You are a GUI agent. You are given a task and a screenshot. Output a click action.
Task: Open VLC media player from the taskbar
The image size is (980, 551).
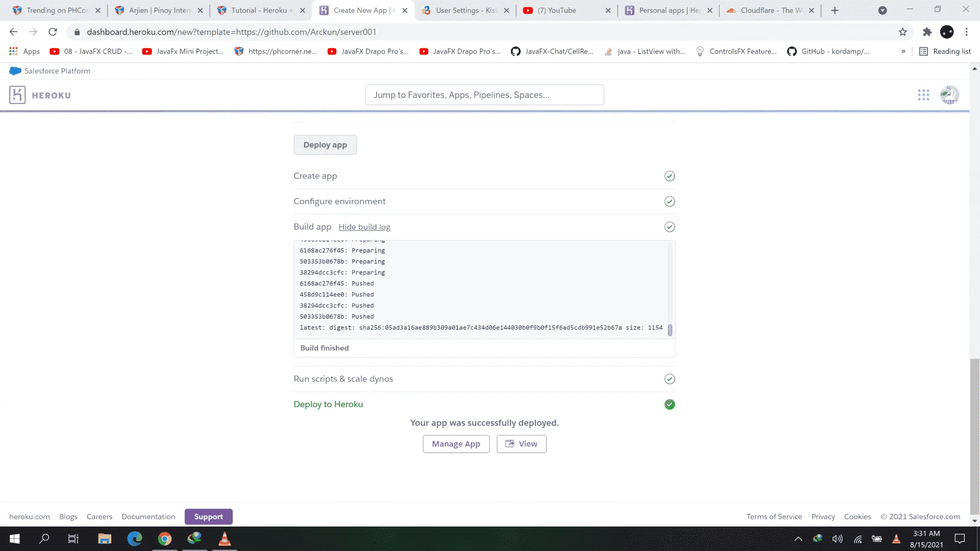click(225, 539)
